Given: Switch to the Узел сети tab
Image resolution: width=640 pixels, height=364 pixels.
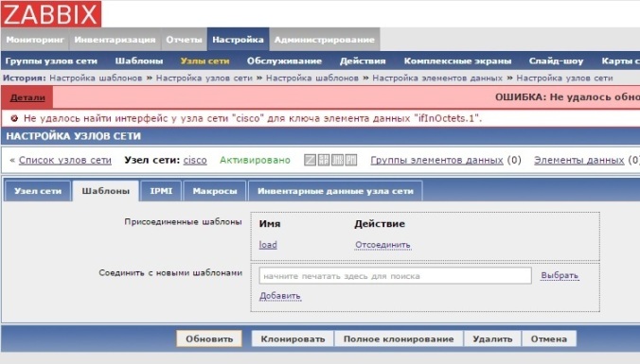Looking at the screenshot, I should (38, 191).
